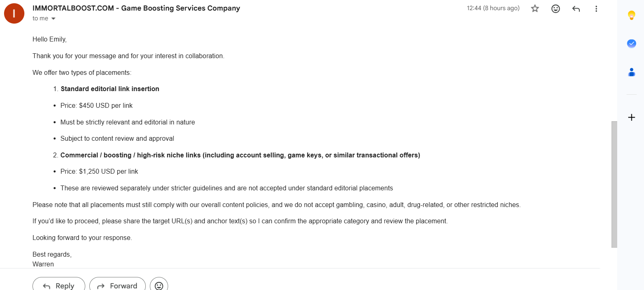Viewport: 644px width, 290px height.
Task: Open the three-dot More options menu
Action: [596, 9]
